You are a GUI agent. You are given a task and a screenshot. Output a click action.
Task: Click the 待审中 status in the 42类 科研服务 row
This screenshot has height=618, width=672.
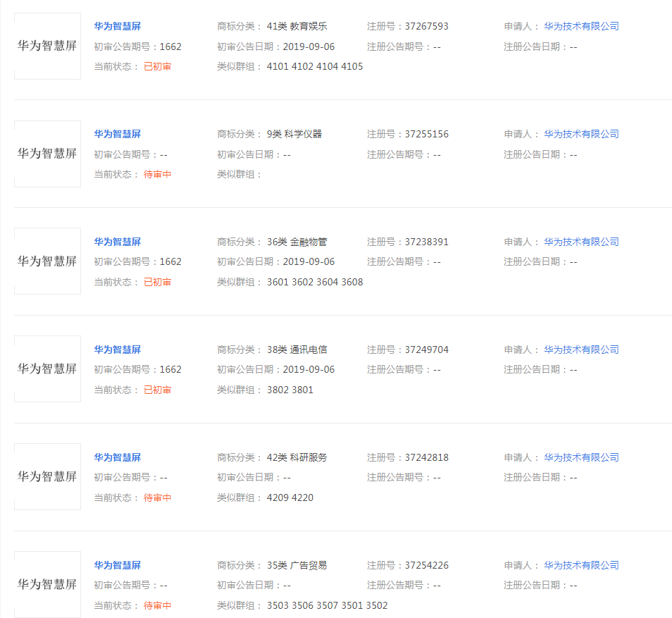pos(157,498)
